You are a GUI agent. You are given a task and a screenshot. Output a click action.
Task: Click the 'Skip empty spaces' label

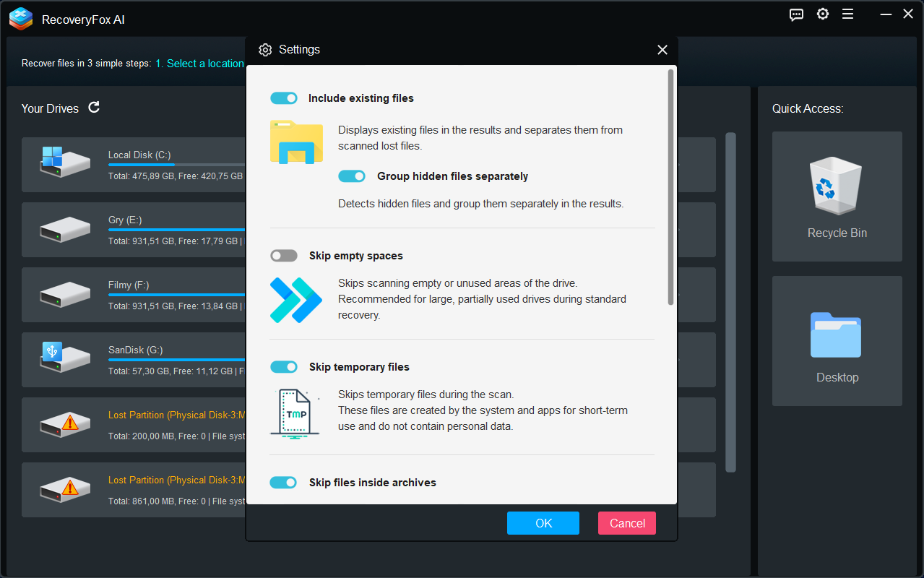(356, 256)
